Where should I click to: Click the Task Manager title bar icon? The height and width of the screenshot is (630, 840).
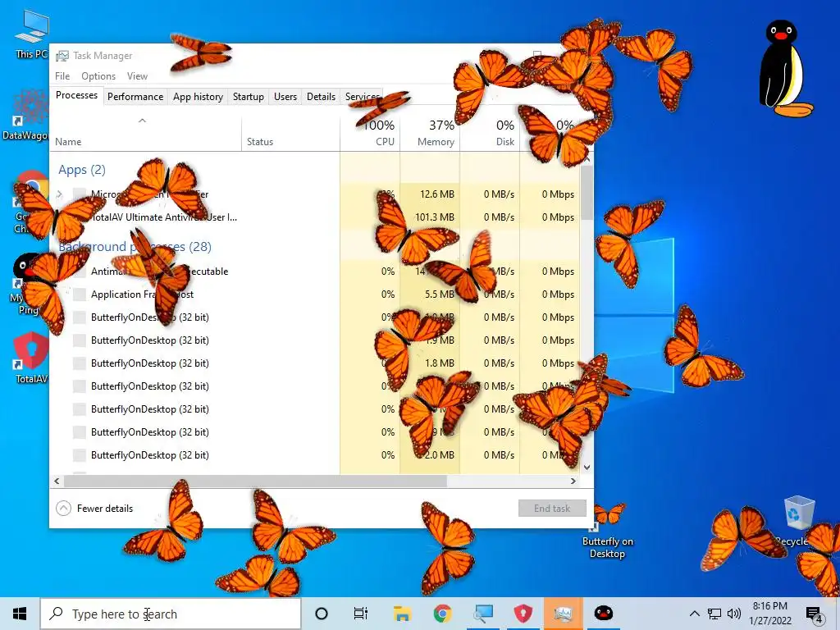tap(62, 56)
